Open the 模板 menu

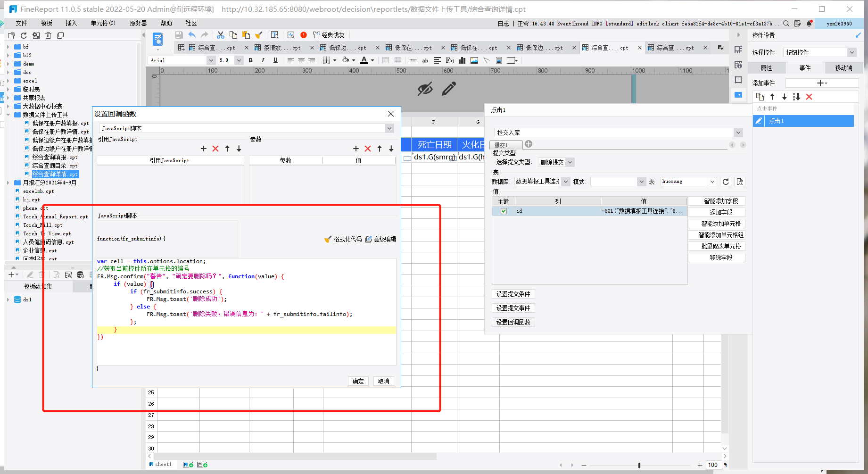(x=46, y=23)
